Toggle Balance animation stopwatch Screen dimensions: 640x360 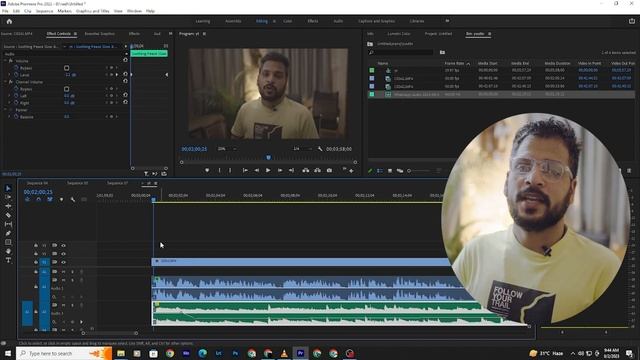point(16,117)
